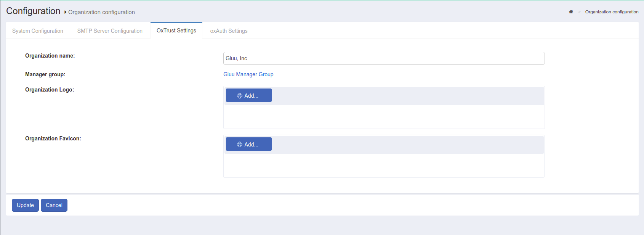This screenshot has height=235, width=644.
Task: Click the caret before the Organization configuration subtitle
Action: pyautogui.click(x=66, y=12)
